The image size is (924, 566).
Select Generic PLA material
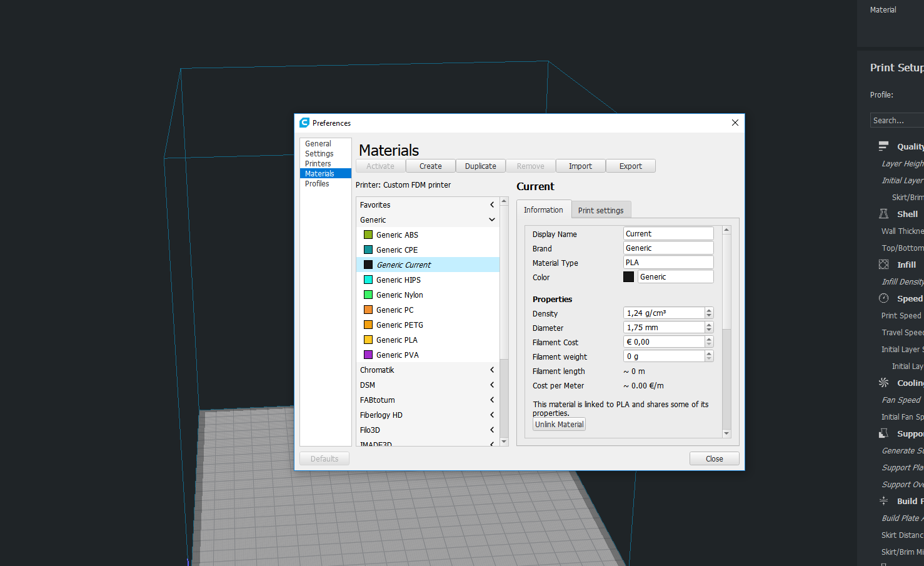[428, 340]
